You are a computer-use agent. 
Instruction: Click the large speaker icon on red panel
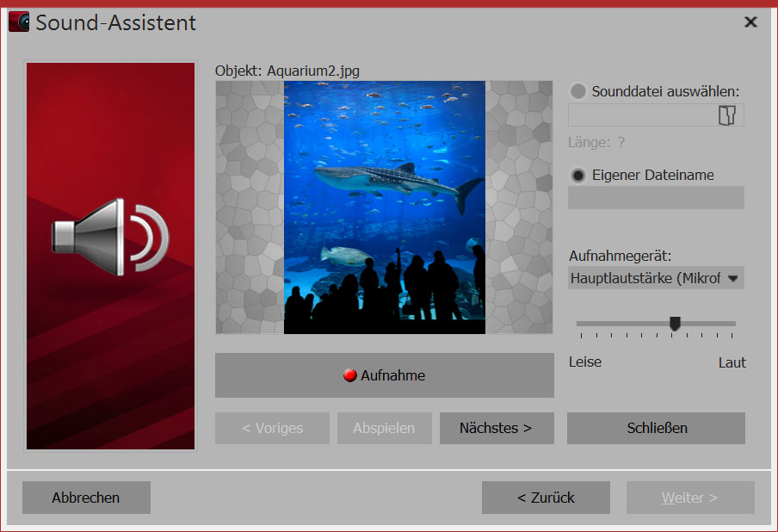tap(110, 236)
